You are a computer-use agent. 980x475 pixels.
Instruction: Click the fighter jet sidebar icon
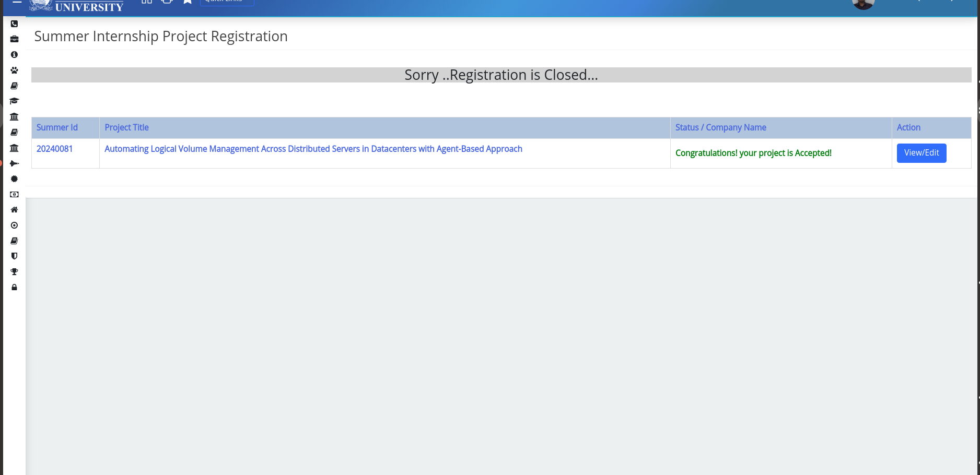click(14, 163)
